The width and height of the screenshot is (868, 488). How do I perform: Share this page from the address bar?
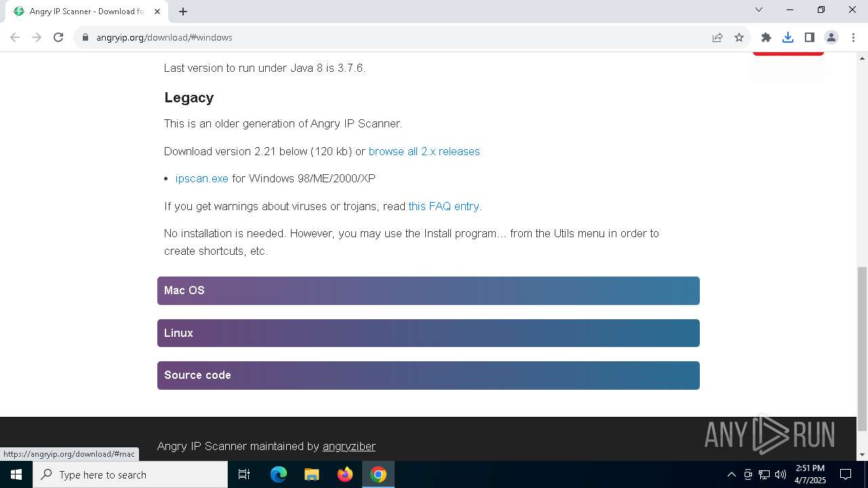(x=717, y=37)
